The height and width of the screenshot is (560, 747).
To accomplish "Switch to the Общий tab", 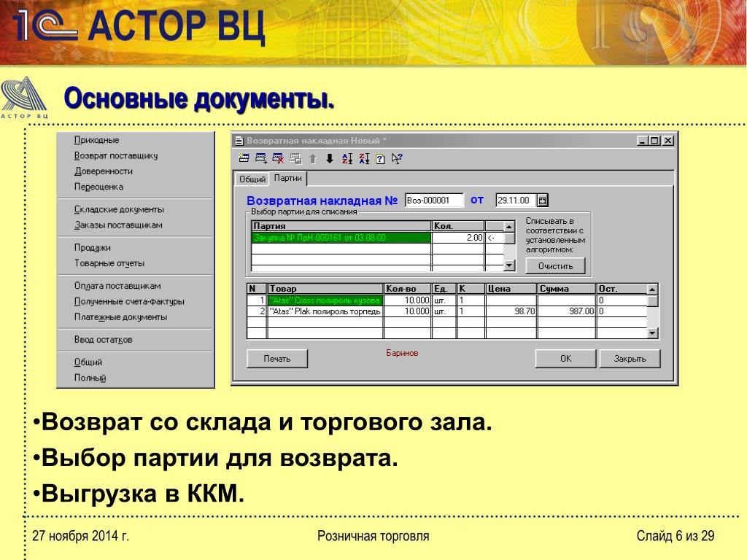I will (252, 179).
